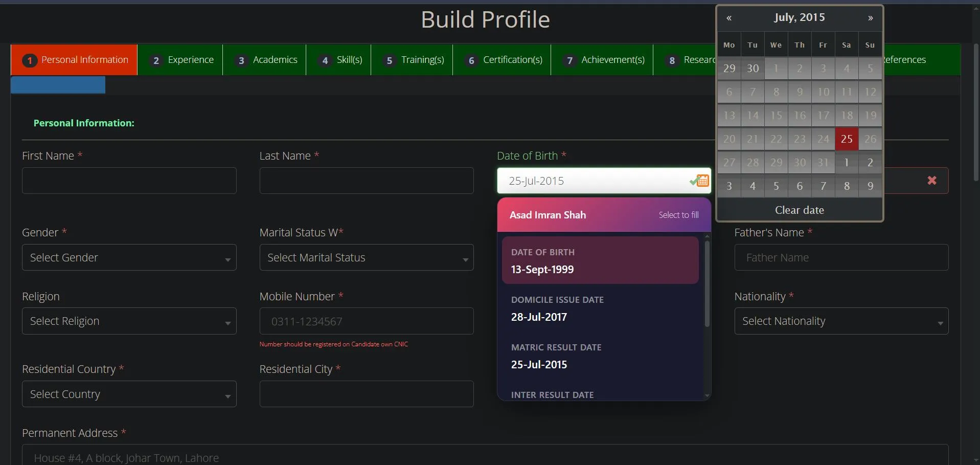Open the Select Gender dropdown

[x=128, y=257]
